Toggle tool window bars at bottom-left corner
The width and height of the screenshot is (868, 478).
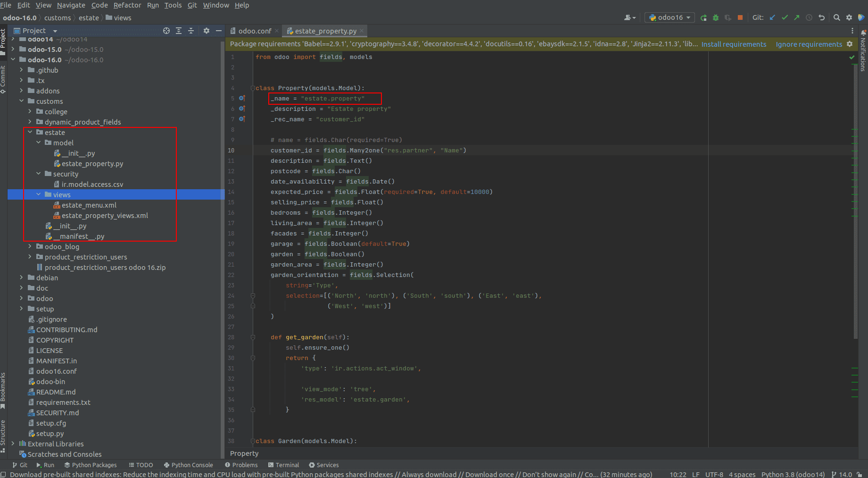pyautogui.click(x=3, y=474)
